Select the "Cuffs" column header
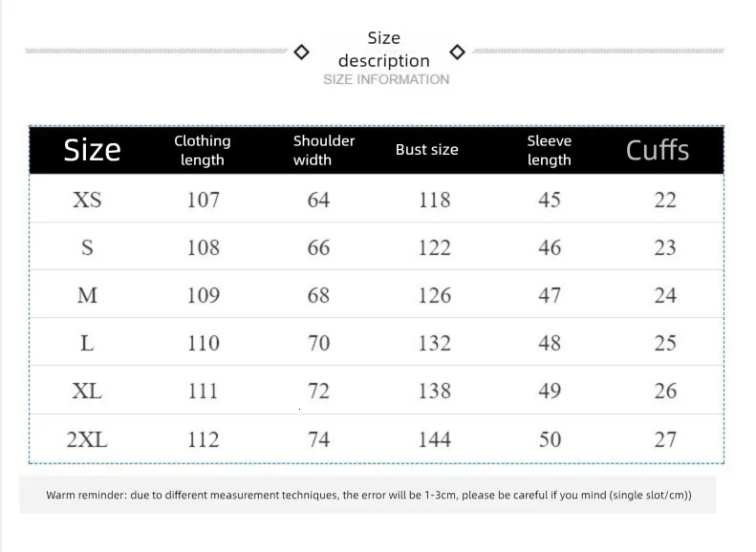 (658, 150)
